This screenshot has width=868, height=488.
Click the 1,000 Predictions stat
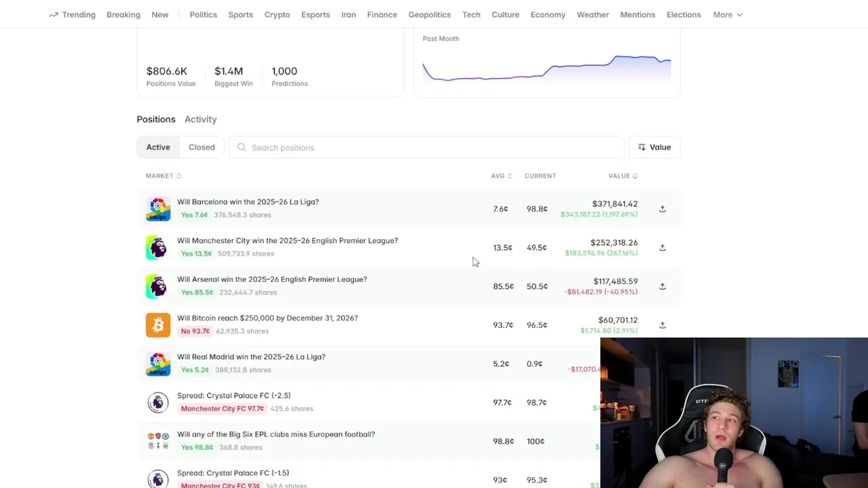click(x=290, y=76)
